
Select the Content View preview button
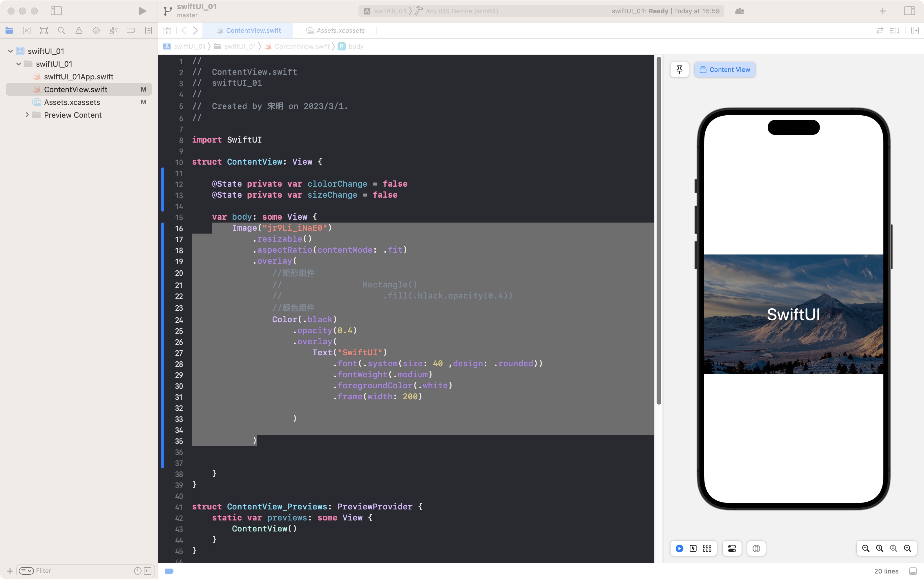tap(725, 70)
